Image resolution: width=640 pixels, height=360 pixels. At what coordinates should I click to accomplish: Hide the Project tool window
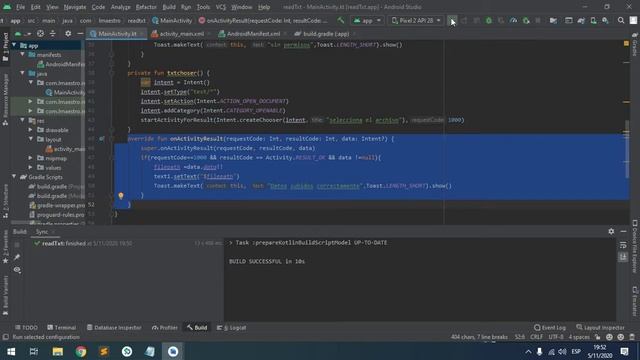[80, 33]
